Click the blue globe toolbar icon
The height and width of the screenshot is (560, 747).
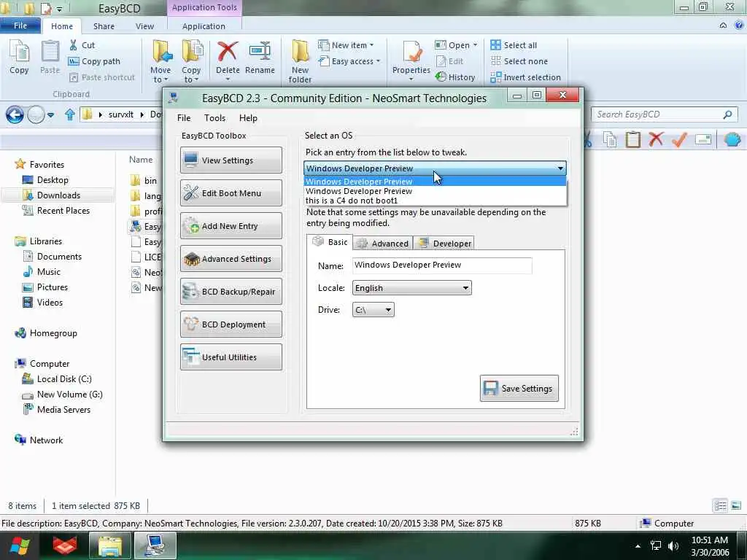tap(732, 139)
